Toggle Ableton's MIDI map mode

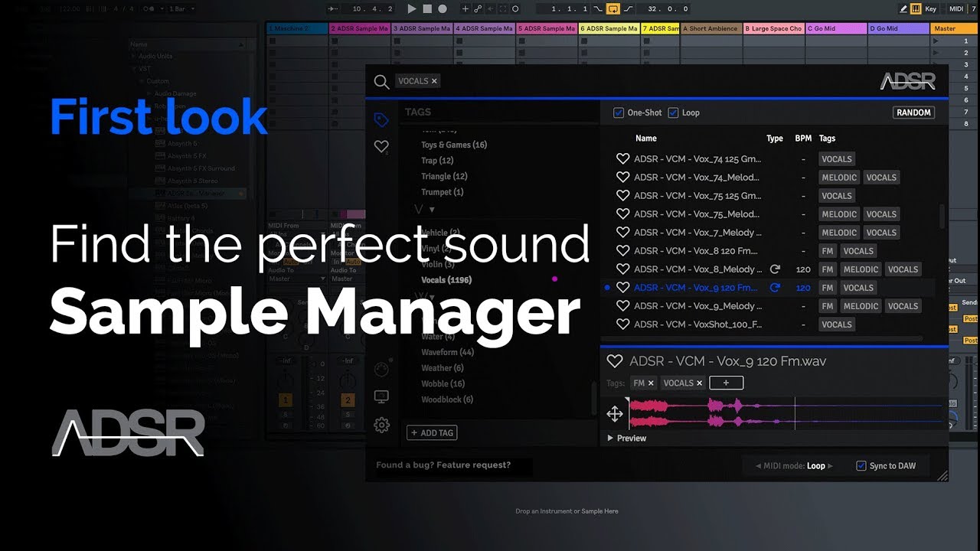[956, 9]
